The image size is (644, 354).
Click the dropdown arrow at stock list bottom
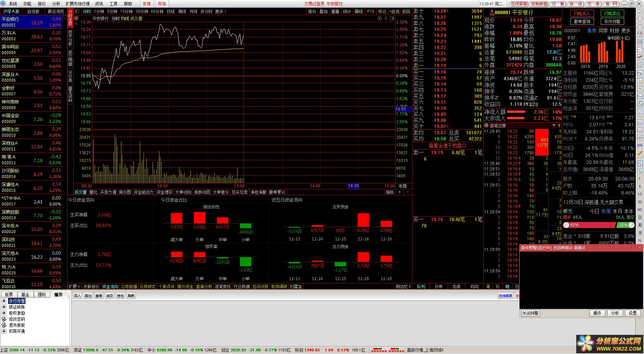click(65, 287)
